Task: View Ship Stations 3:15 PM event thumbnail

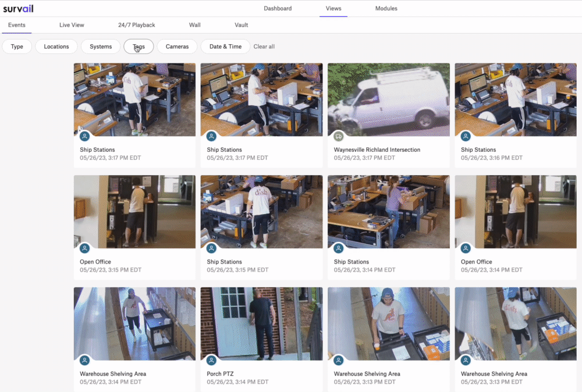Action: (x=261, y=212)
